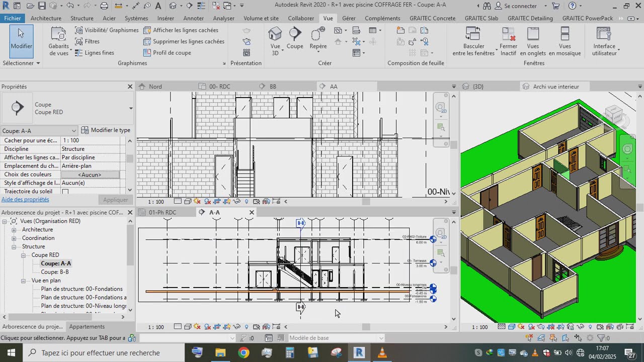
Task: Activate the {3D} view tab
Action: 478,86
